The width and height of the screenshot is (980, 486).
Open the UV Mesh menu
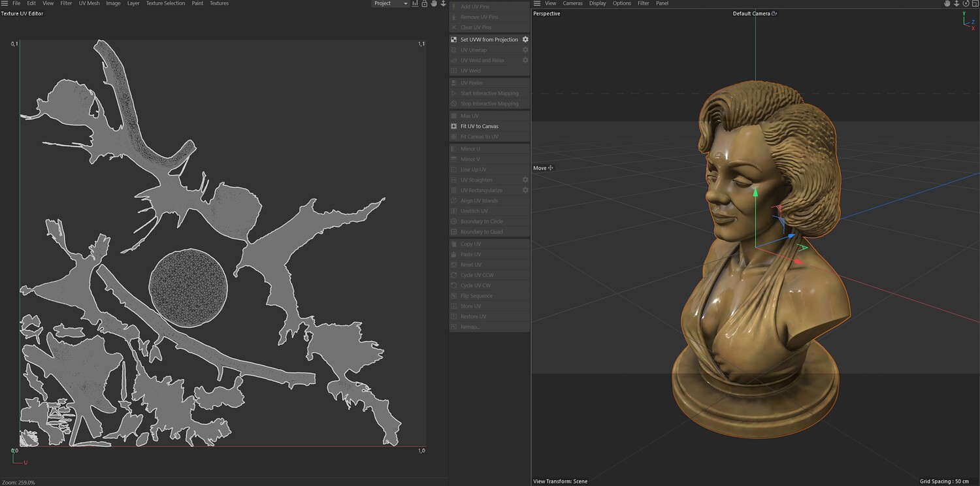90,3
